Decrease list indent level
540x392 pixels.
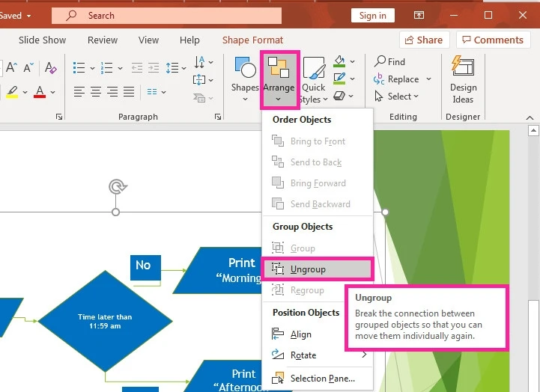click(137, 68)
